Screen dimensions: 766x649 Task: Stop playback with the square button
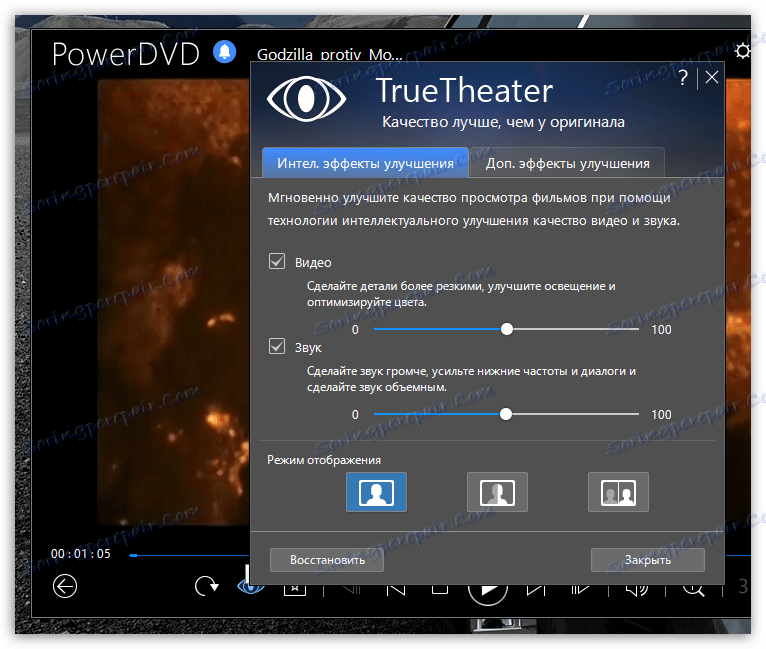[440, 589]
